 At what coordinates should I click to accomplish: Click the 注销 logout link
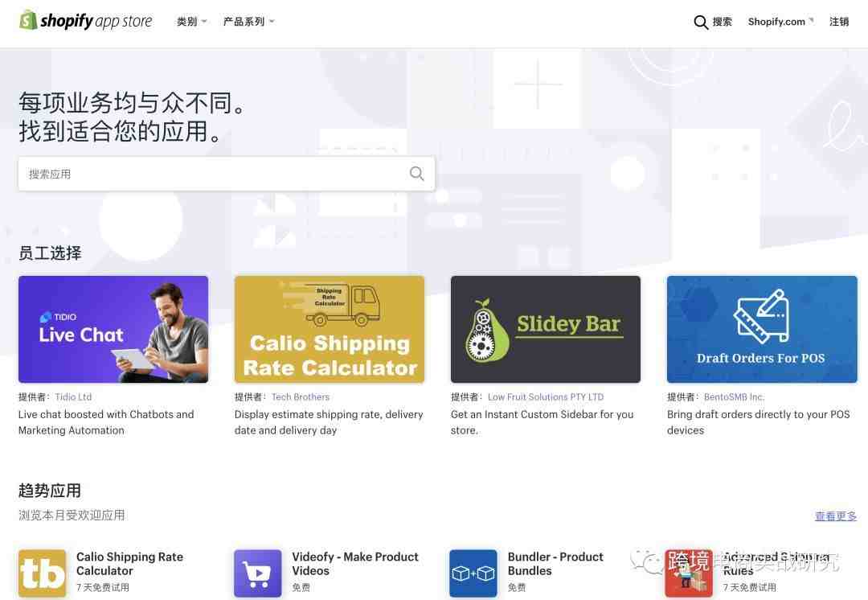tap(838, 22)
